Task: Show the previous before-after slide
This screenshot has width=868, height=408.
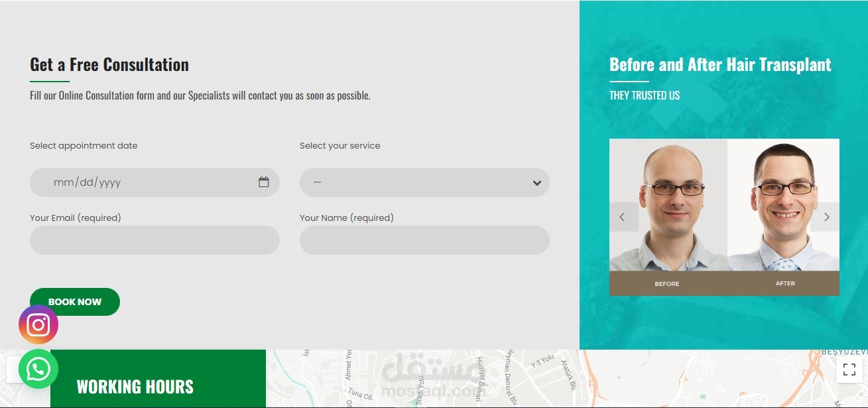Action: pos(623,217)
